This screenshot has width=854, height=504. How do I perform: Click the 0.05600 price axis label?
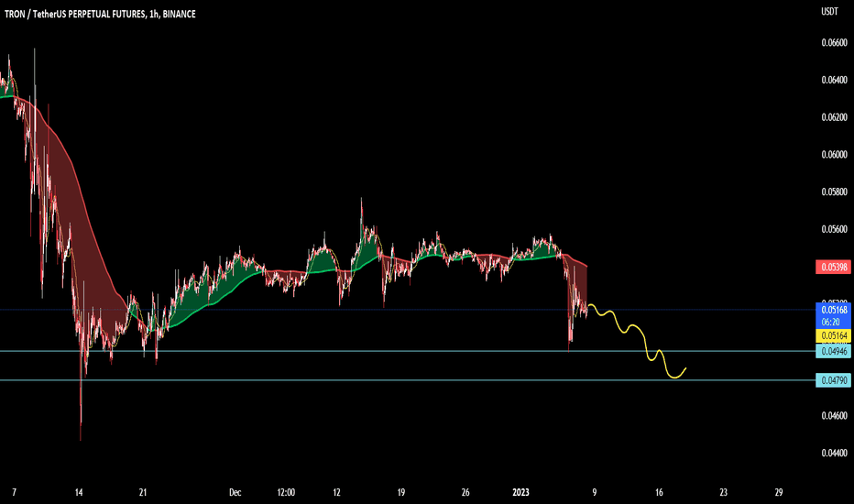tap(835, 229)
